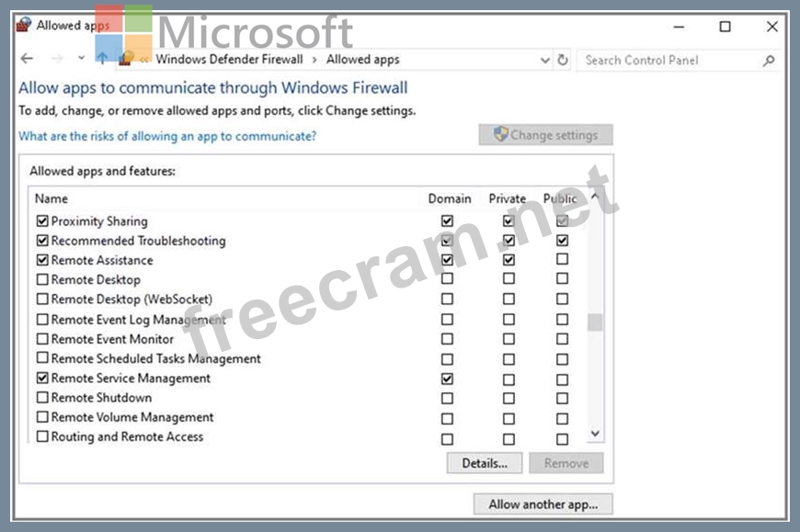Screen dimensions: 800x532
Task: Toggle Domain checkbox for Proximity Sharing
Action: pos(447,221)
